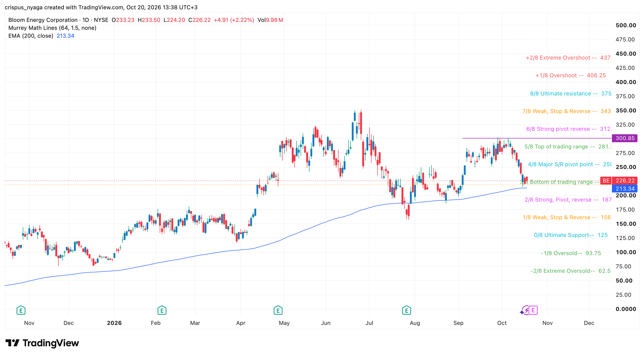Click the 2/8 Strong, Pivot, reverse label
644x357 pixels.
(x=568, y=200)
